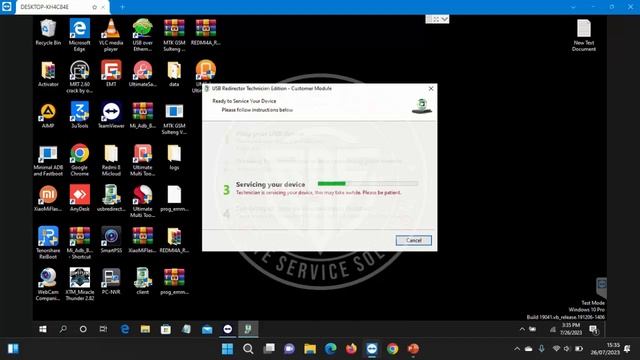Click the remote taskbar search icon
This screenshot has height=360, width=640.
(x=63, y=329)
